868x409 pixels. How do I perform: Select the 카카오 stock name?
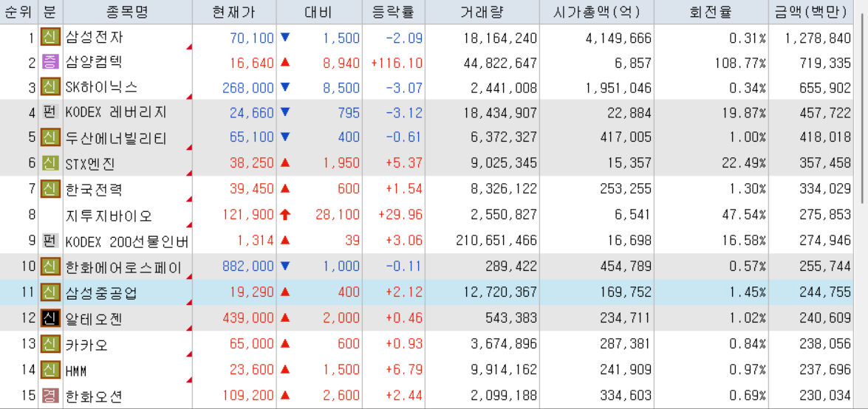87,346
